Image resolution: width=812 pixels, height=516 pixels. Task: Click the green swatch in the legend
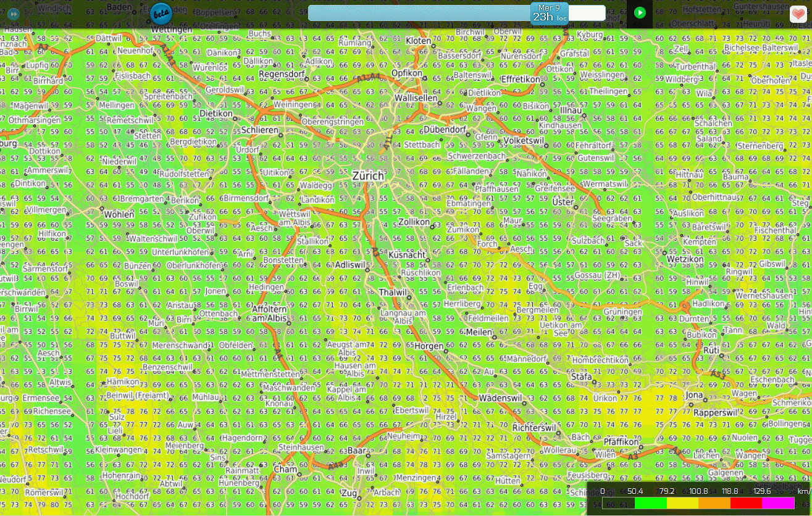[x=650, y=503]
